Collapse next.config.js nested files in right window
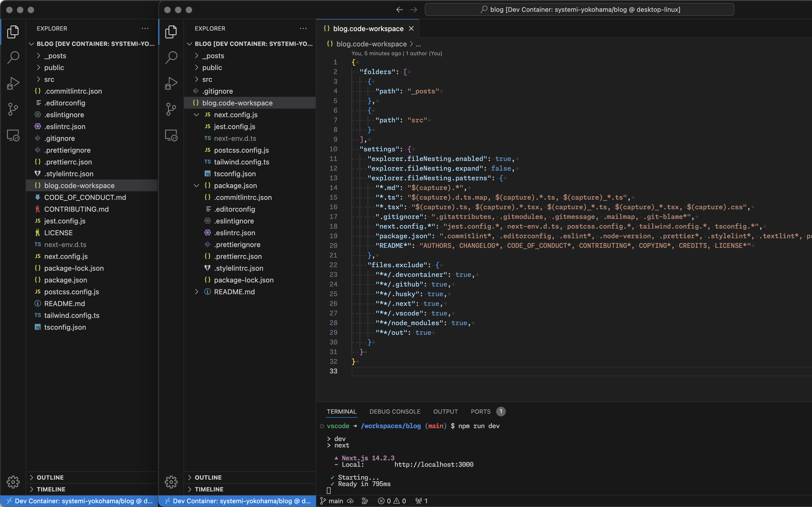 pos(196,115)
